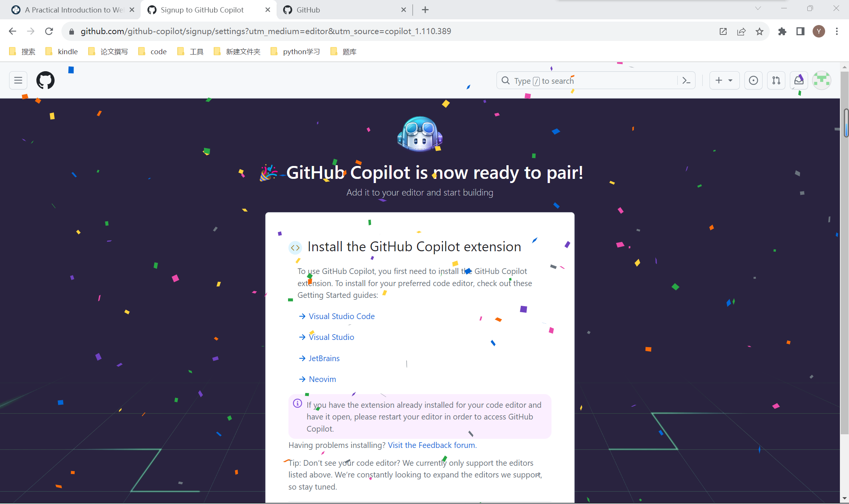Toggle the browser side panel
The width and height of the screenshot is (849, 504).
tap(800, 31)
